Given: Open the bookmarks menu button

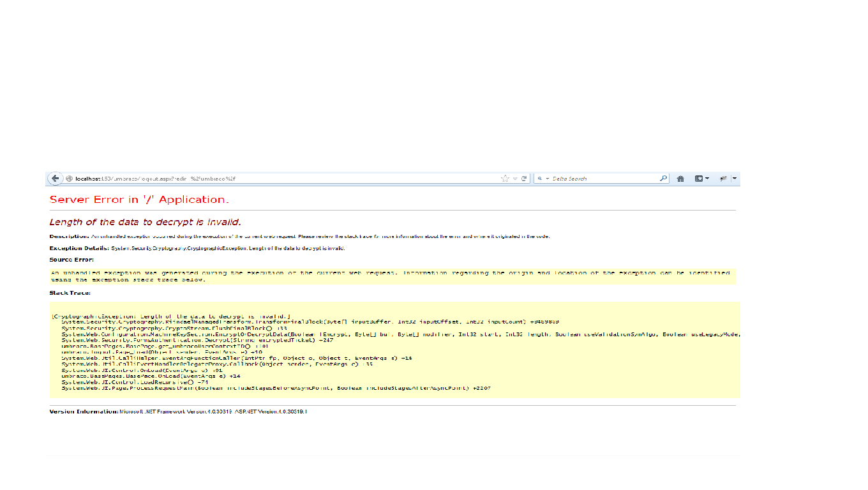Looking at the screenshot, I should (x=701, y=179).
